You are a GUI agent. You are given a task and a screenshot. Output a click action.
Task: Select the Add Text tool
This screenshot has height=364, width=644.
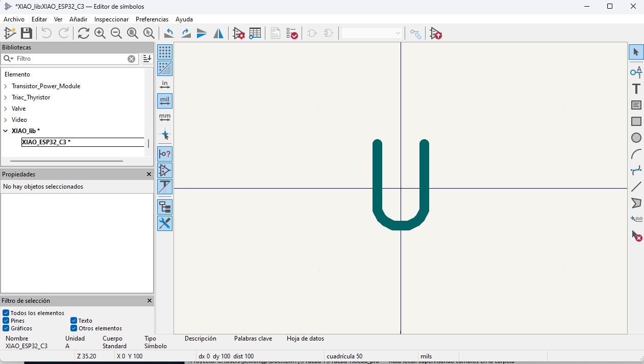[x=636, y=88]
